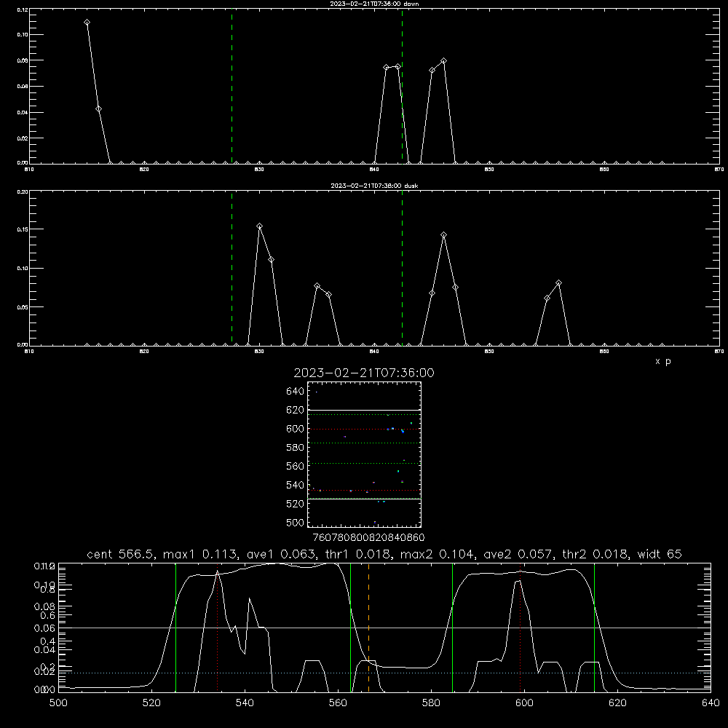This screenshot has height=728, width=728.
Task: Click the orange dashed vertical line in bottom plot
Action: click(368, 628)
